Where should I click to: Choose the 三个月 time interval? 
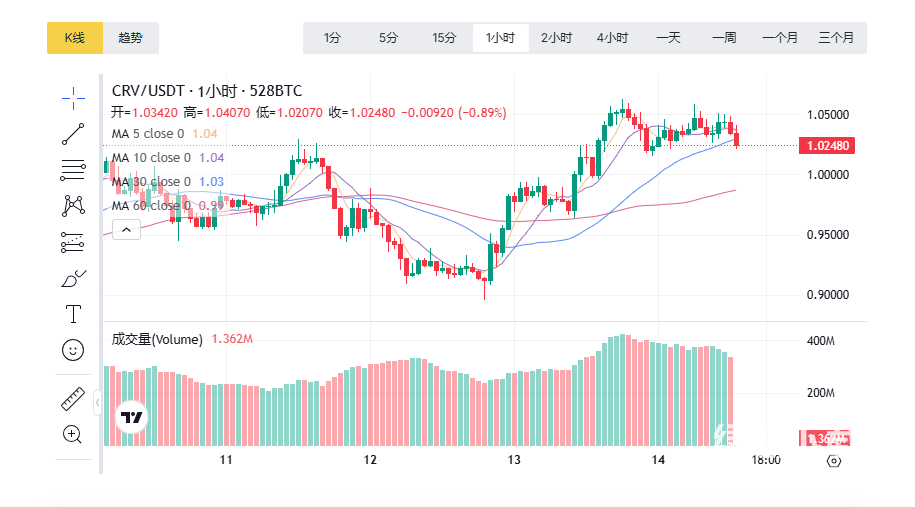point(836,38)
